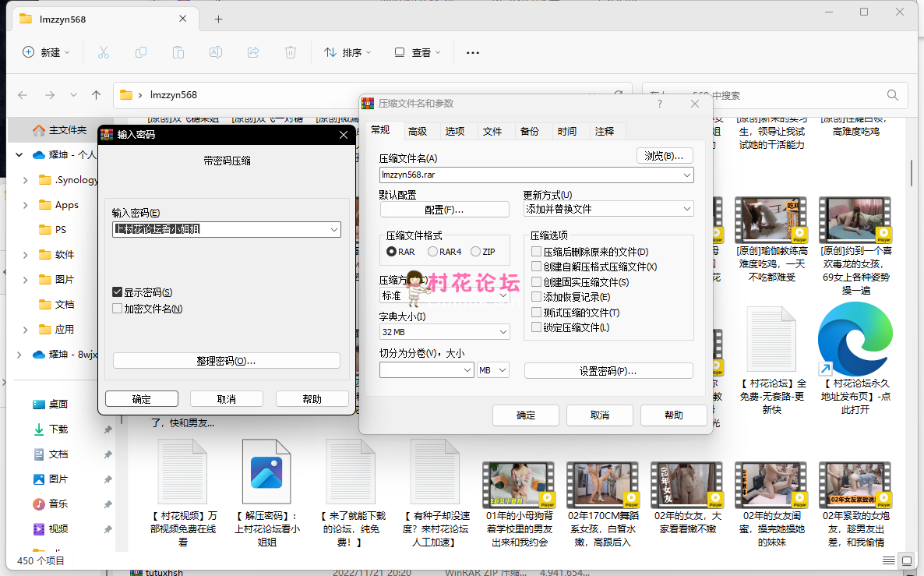The width and height of the screenshot is (924, 576).
Task: Select the Copy icon in Explorer toolbar
Action: [x=140, y=52]
